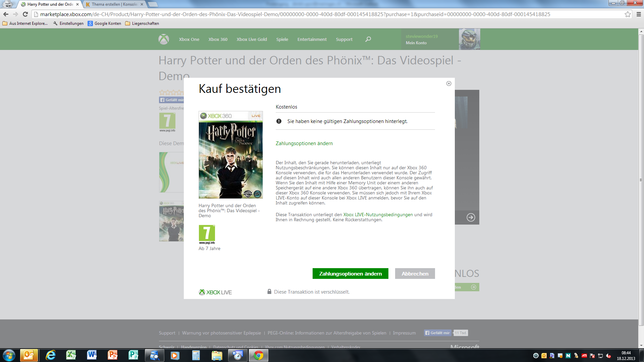
Task: Open the clock calendar app in the taskbar
Action: [238, 355]
